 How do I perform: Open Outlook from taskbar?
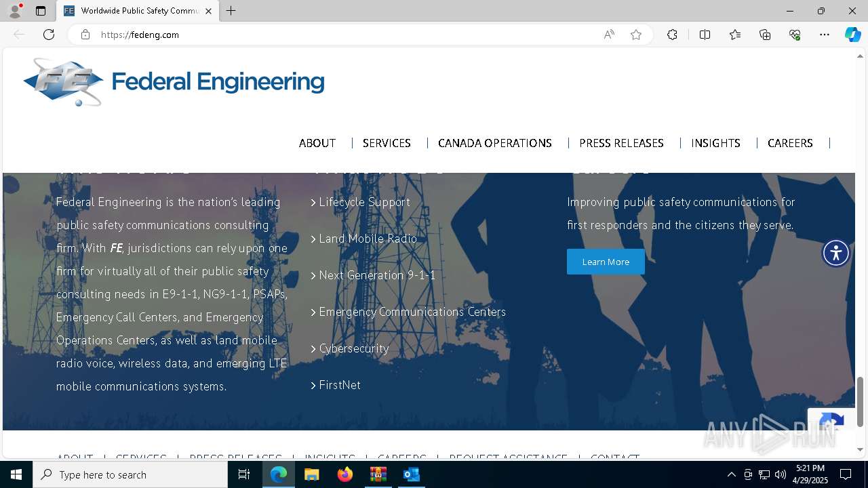[411, 474]
